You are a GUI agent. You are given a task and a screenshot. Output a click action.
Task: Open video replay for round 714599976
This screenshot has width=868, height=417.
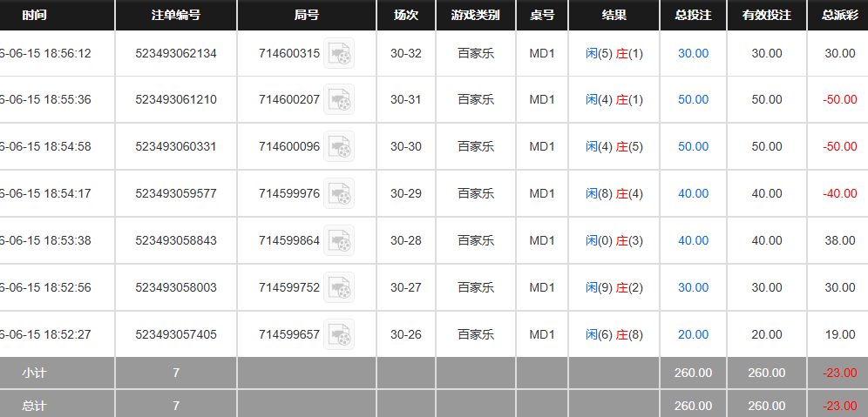pos(339,193)
